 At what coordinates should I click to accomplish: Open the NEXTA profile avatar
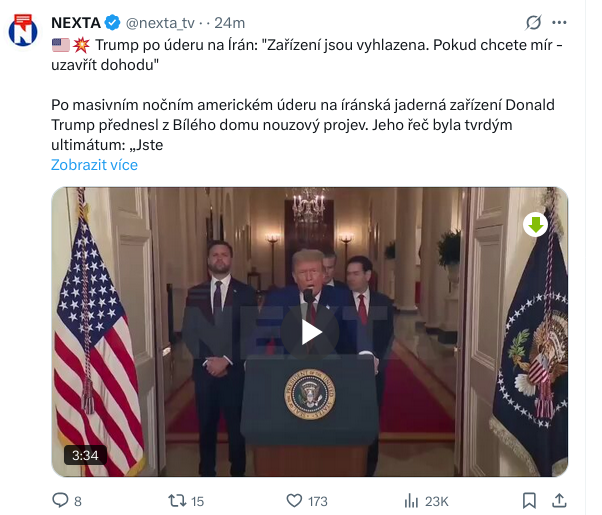(23, 30)
